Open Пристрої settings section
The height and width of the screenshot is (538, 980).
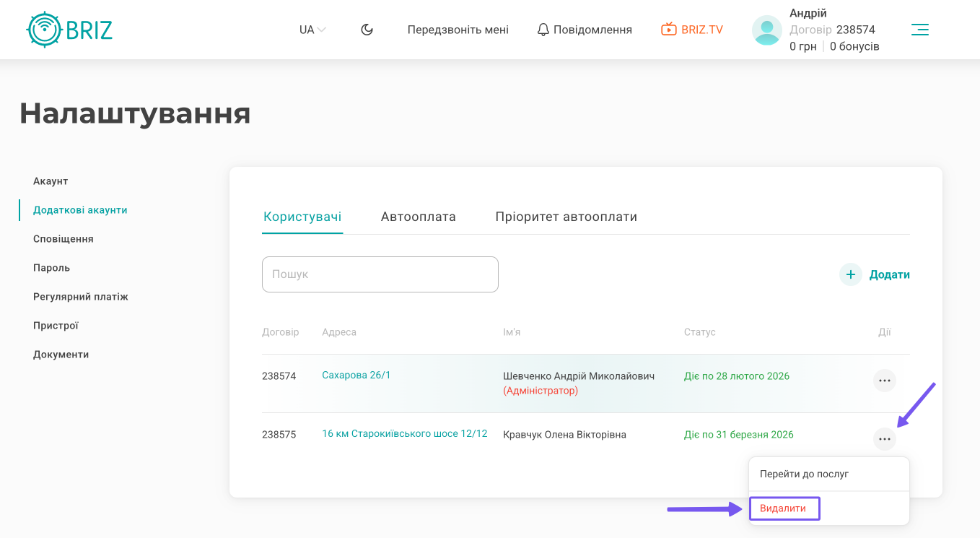point(56,326)
